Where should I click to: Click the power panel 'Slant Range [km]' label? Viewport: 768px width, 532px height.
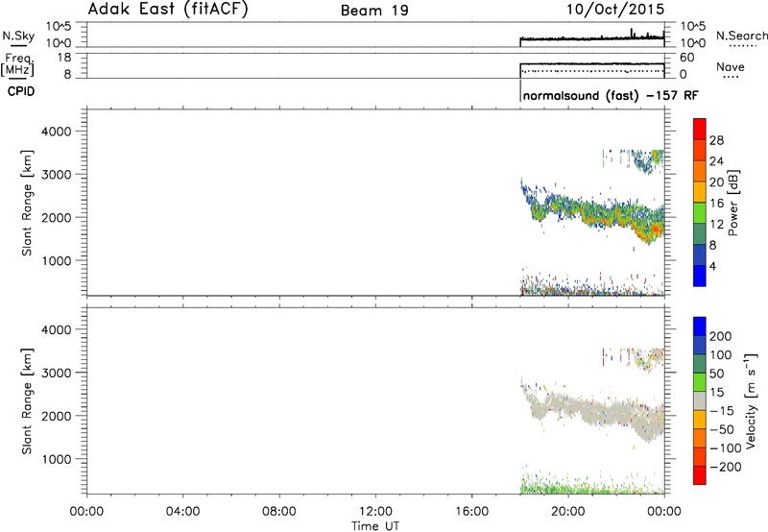(27, 203)
